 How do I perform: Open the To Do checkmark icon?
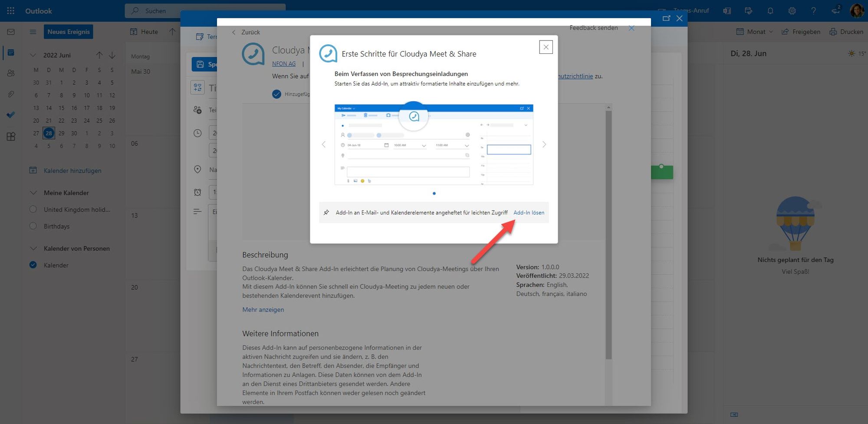[11, 115]
